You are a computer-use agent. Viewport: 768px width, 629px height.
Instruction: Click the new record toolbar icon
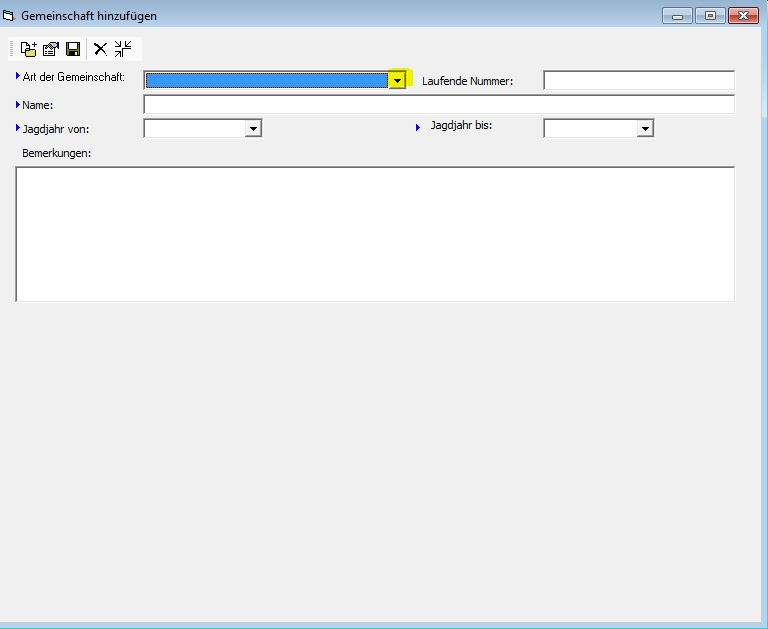click(28, 49)
